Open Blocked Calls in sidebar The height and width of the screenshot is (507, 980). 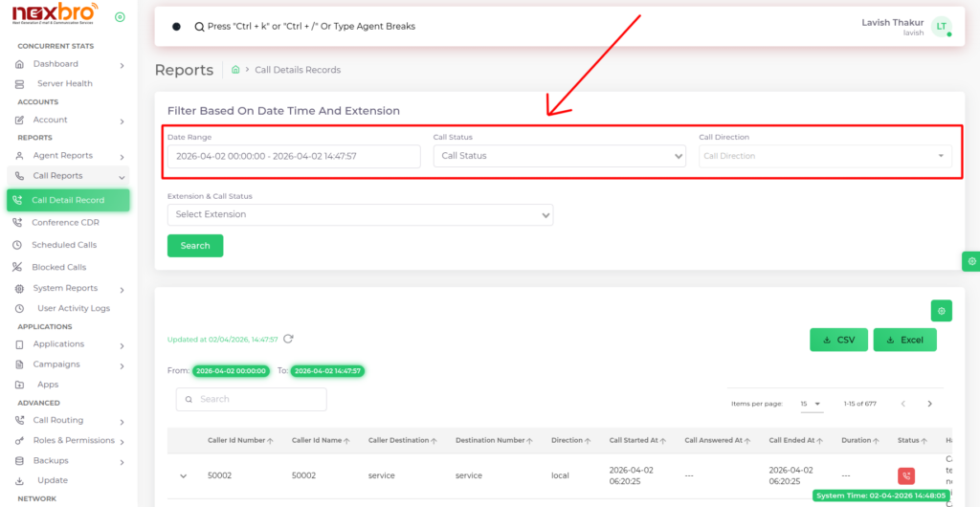tap(58, 267)
